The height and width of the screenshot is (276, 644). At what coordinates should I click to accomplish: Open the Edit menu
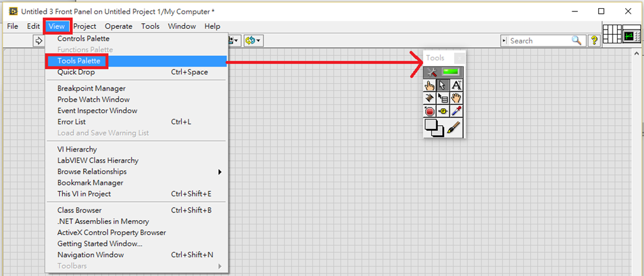[x=33, y=26]
